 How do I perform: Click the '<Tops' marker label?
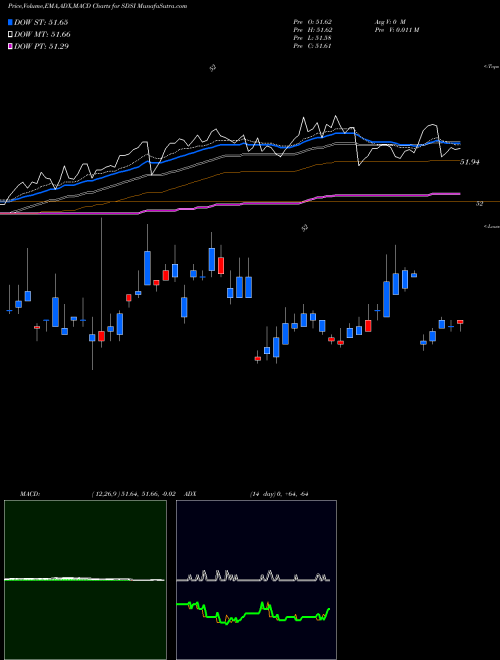pos(491,67)
